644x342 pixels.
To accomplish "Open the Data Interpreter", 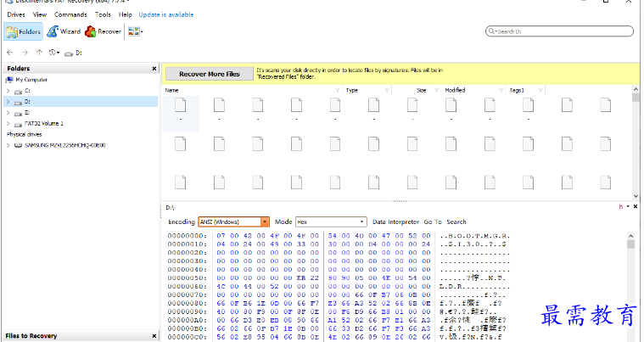I will [395, 221].
